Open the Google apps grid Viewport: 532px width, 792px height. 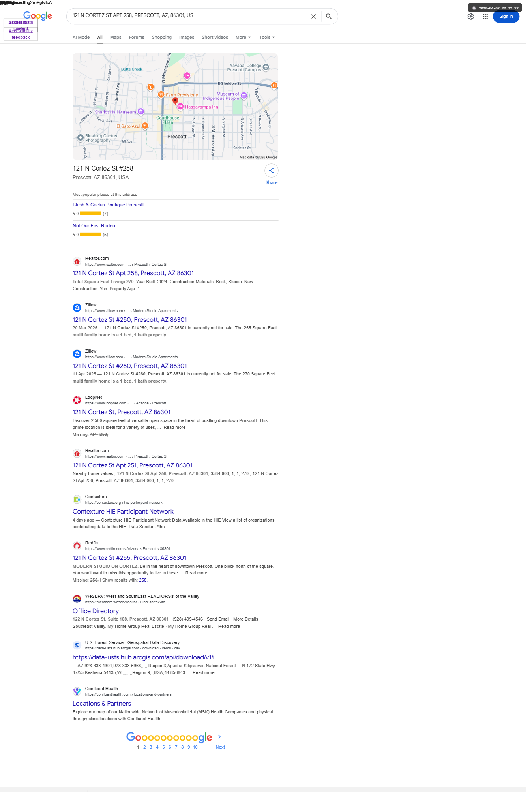pyautogui.click(x=485, y=17)
